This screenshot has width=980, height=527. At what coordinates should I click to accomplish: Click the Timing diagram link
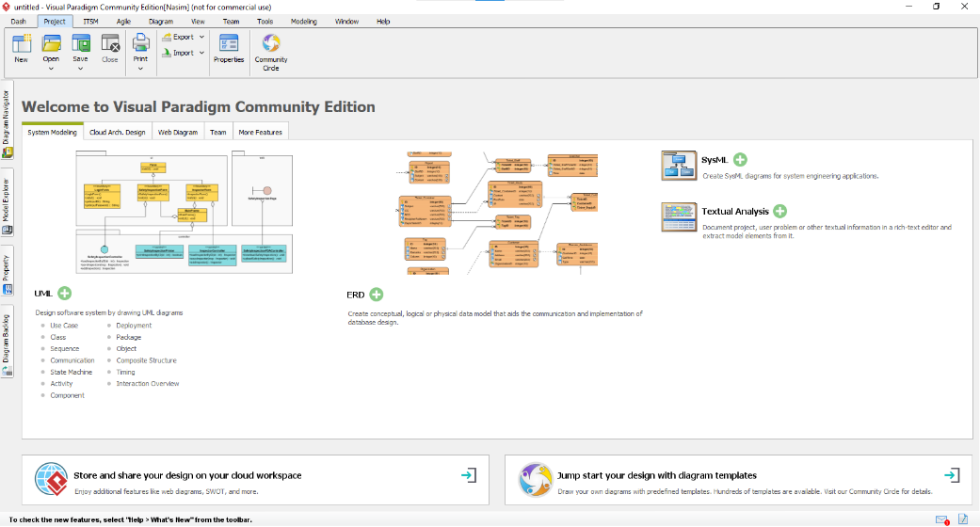pos(125,372)
